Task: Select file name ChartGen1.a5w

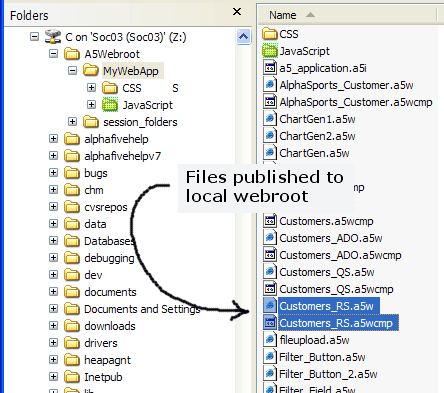Action: click(x=317, y=119)
